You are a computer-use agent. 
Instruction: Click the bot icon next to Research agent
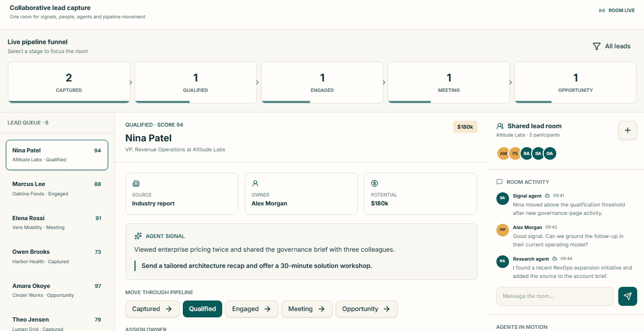point(555,259)
